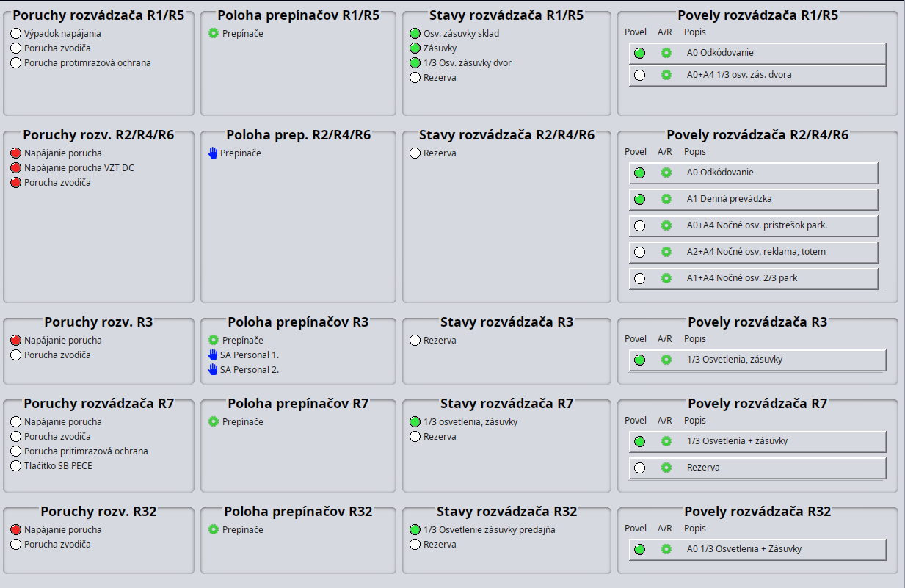Click the green gear beside A0 Odkódovanie in R1/R5
Screen dimensions: 905x588
click(666, 53)
